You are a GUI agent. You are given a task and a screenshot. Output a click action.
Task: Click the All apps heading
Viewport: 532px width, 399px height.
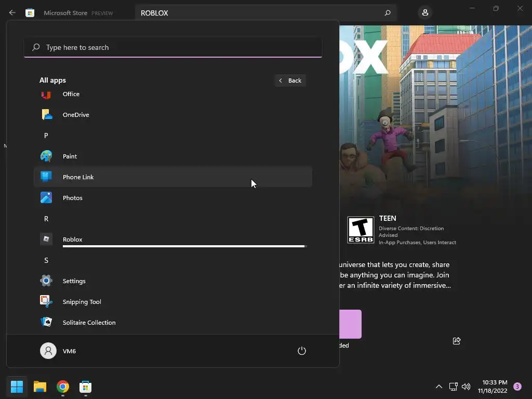52,80
